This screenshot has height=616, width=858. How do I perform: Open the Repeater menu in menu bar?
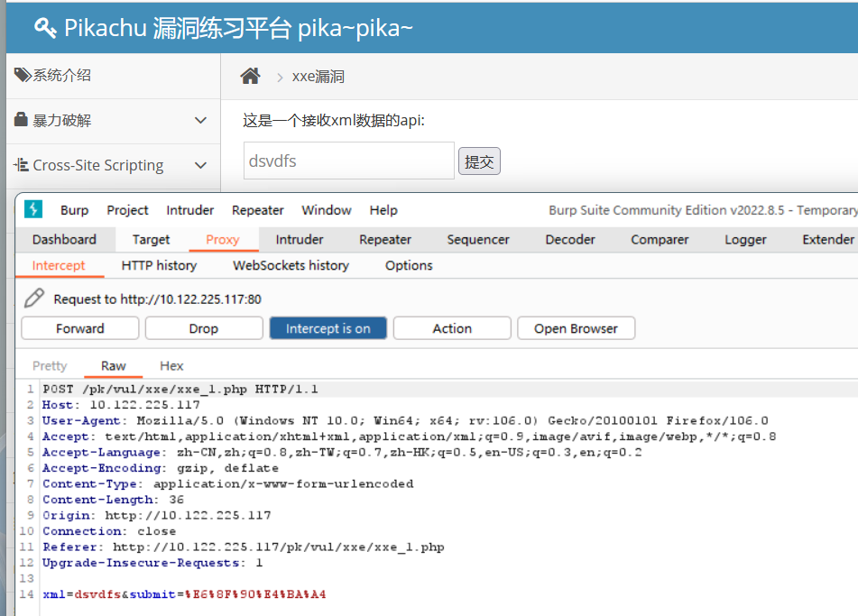click(x=258, y=210)
